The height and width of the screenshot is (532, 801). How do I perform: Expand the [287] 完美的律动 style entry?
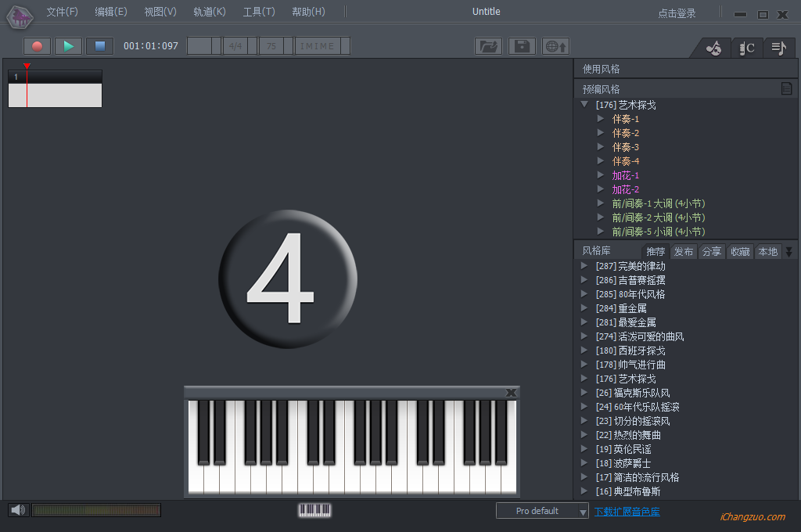pos(584,265)
